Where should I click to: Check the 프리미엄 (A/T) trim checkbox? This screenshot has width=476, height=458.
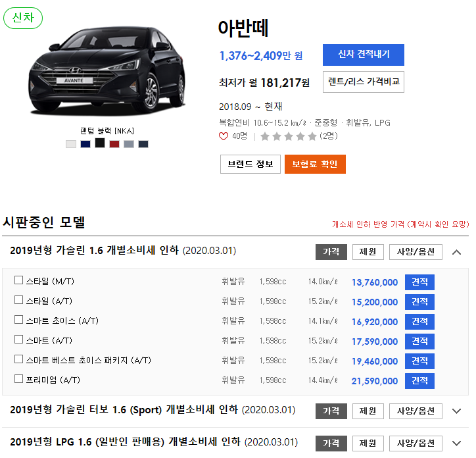[19, 378]
